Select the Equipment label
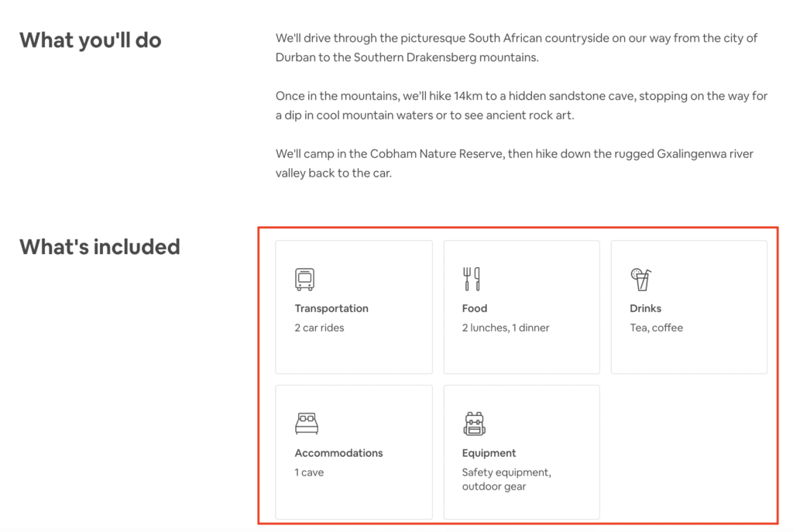 click(x=489, y=453)
